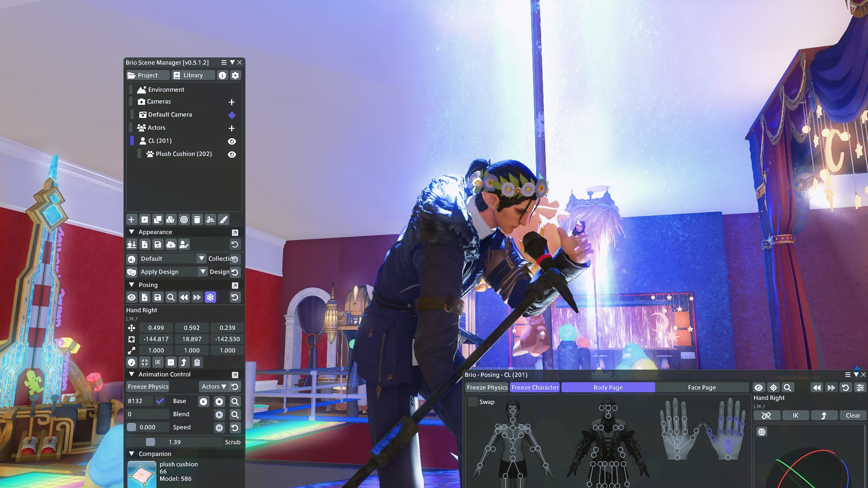Viewport: 868px width, 488px height.
Task: Toggle the Swap checkbox
Action: click(x=473, y=402)
